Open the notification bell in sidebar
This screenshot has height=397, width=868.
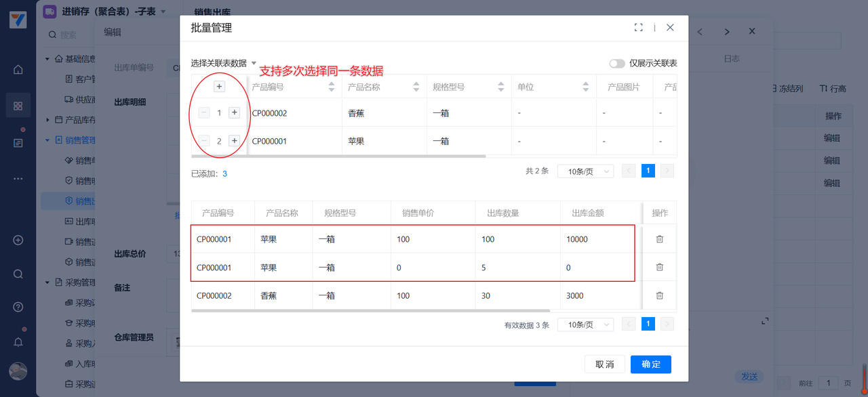pos(18,341)
